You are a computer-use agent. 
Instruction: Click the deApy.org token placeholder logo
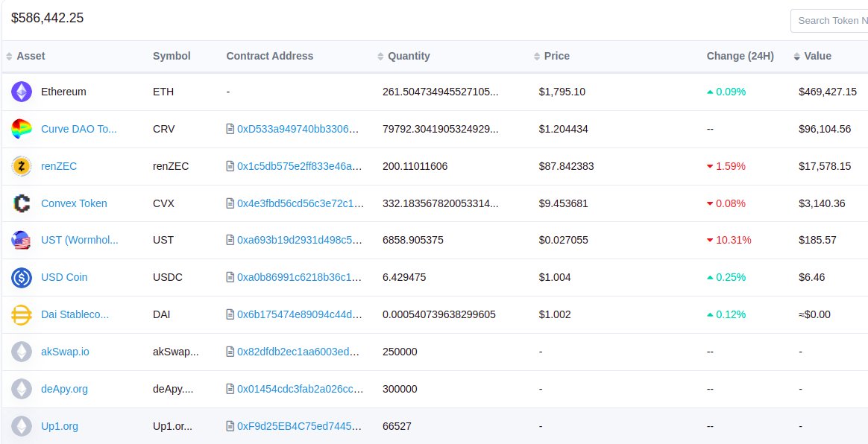[22, 389]
